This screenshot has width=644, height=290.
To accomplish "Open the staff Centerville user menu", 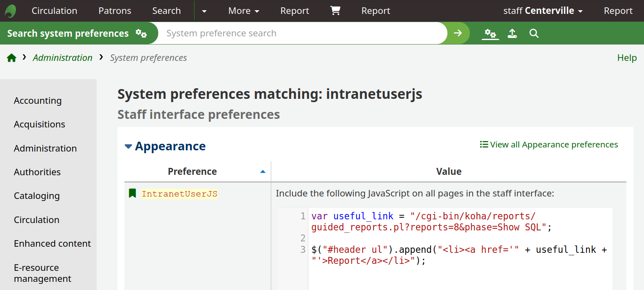I will click(542, 11).
